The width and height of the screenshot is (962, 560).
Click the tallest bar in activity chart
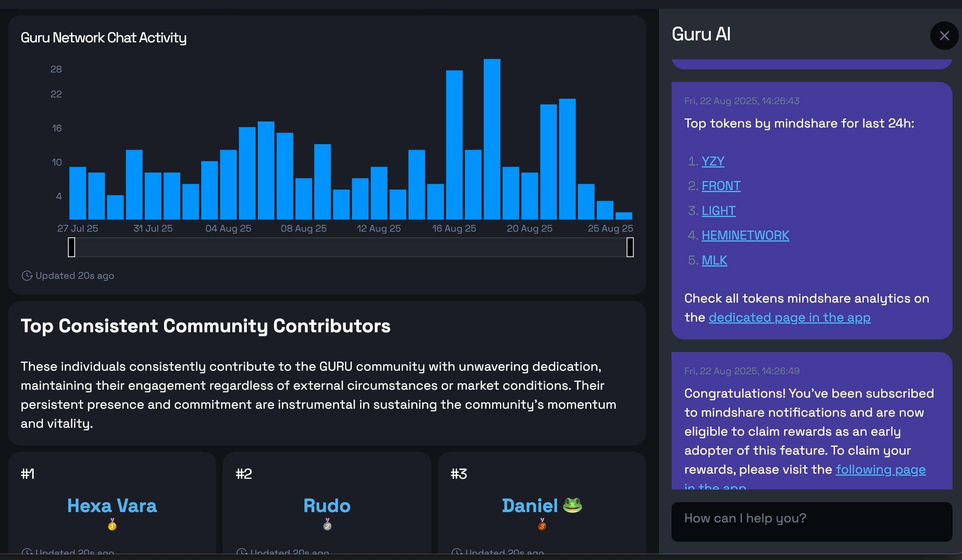492,139
